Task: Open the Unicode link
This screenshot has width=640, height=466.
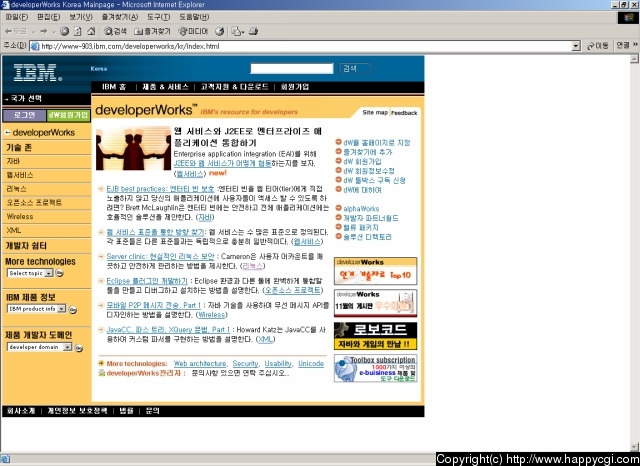Action: (311, 364)
